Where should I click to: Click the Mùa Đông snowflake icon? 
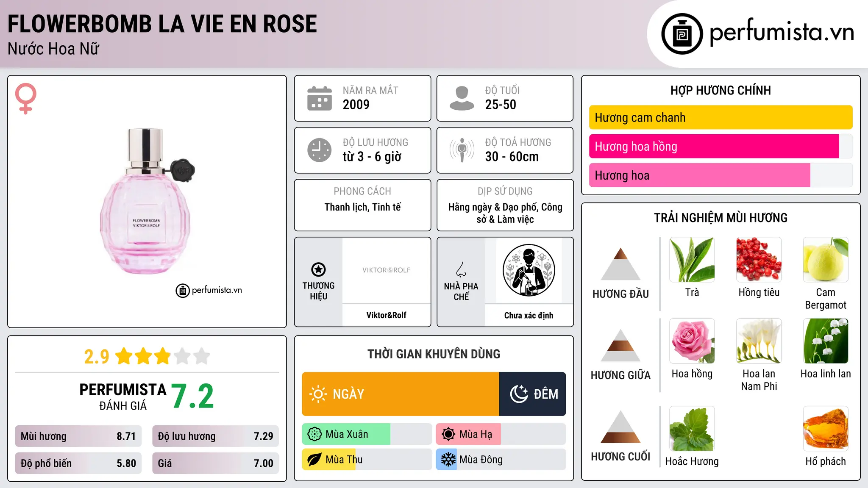(x=448, y=460)
